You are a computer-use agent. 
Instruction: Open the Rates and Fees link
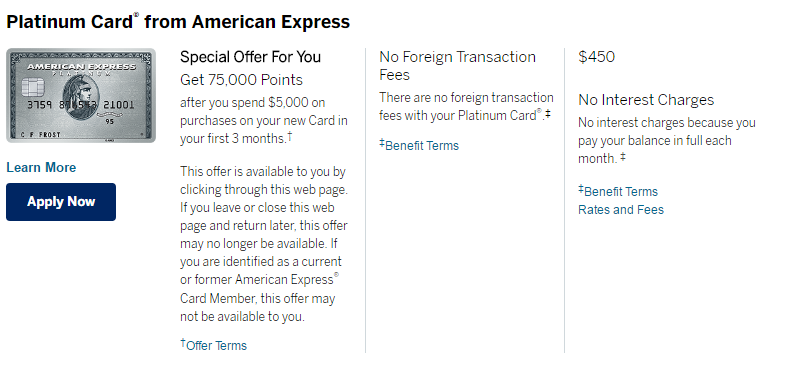621,210
